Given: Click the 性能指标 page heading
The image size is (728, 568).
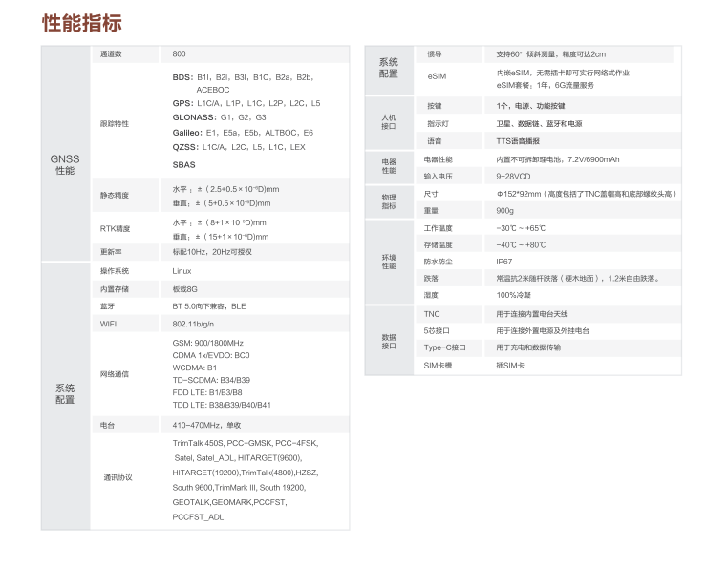Looking at the screenshot, I should click(x=82, y=23).
